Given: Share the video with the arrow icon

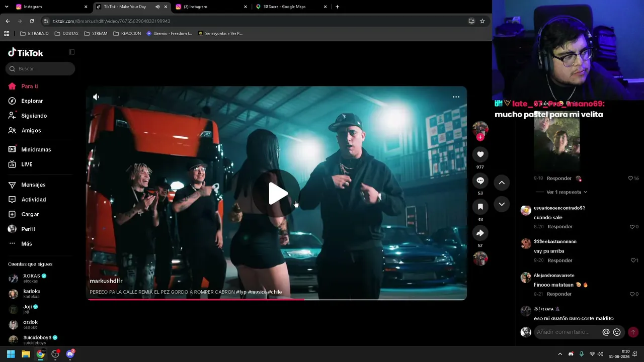Looking at the screenshot, I should (480, 233).
